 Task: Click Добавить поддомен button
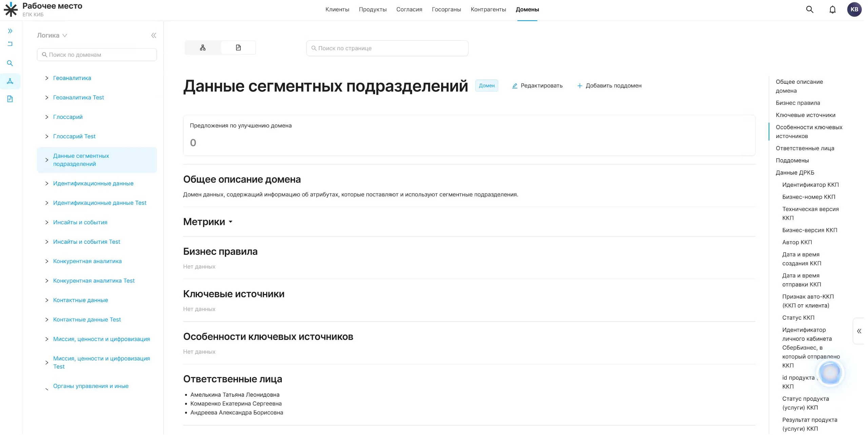(609, 86)
